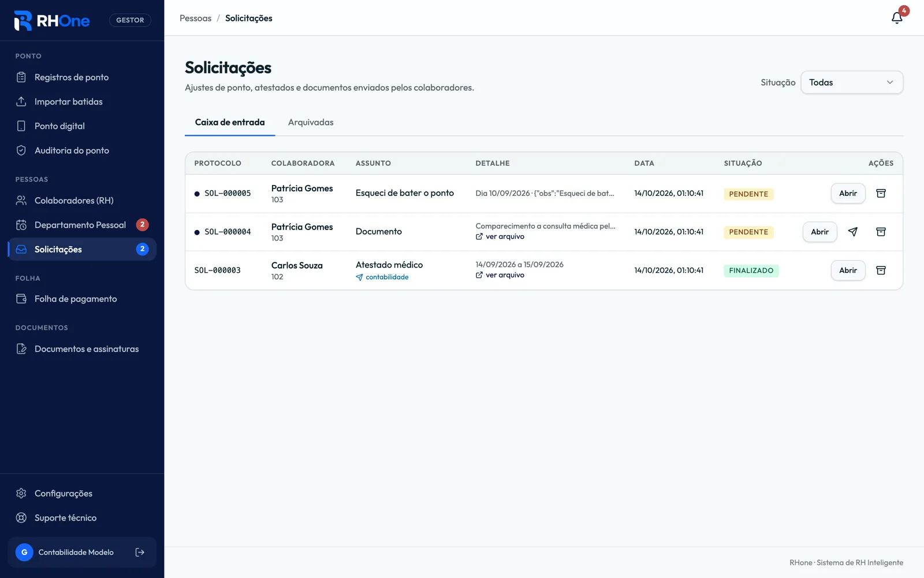The image size is (924, 578).
Task: Click the GESTOR role badge
Action: [130, 20]
